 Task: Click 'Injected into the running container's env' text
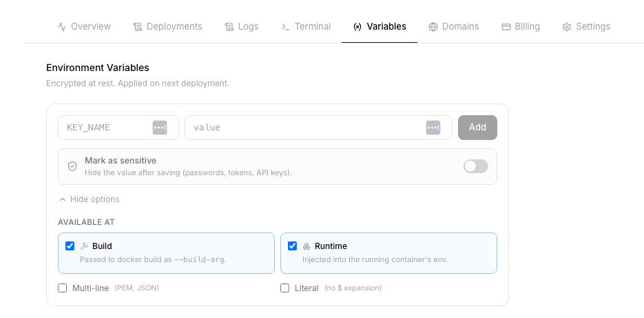click(375, 260)
